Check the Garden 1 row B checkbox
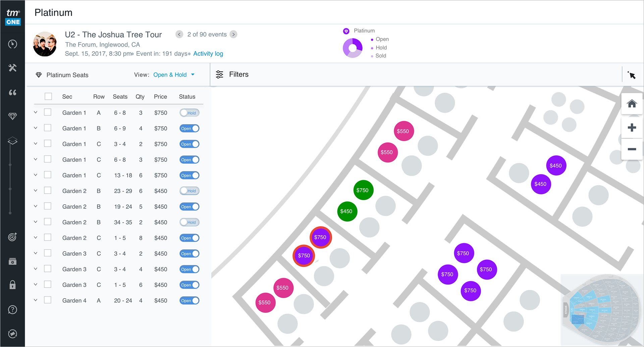Viewport: 644px width, 347px height. [48, 128]
